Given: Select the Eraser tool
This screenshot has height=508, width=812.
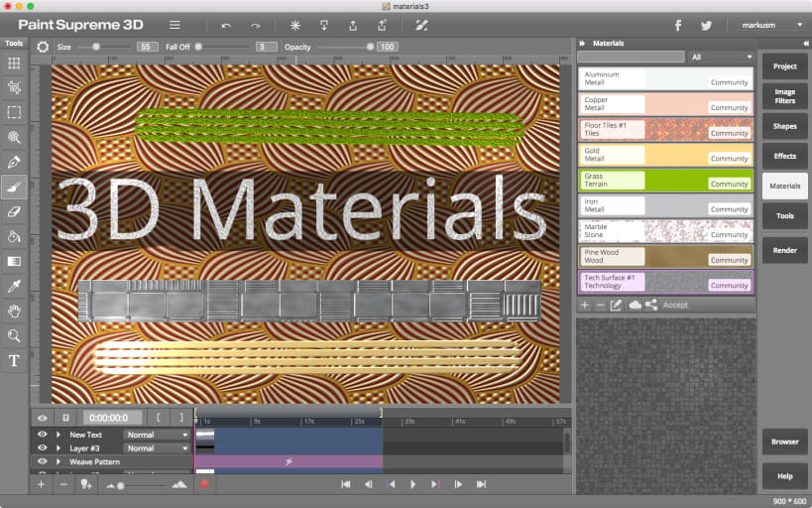Looking at the screenshot, I should click(14, 211).
